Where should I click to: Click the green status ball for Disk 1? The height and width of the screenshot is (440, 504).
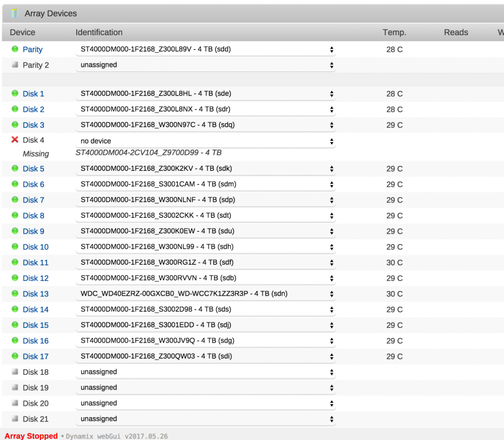click(x=15, y=93)
